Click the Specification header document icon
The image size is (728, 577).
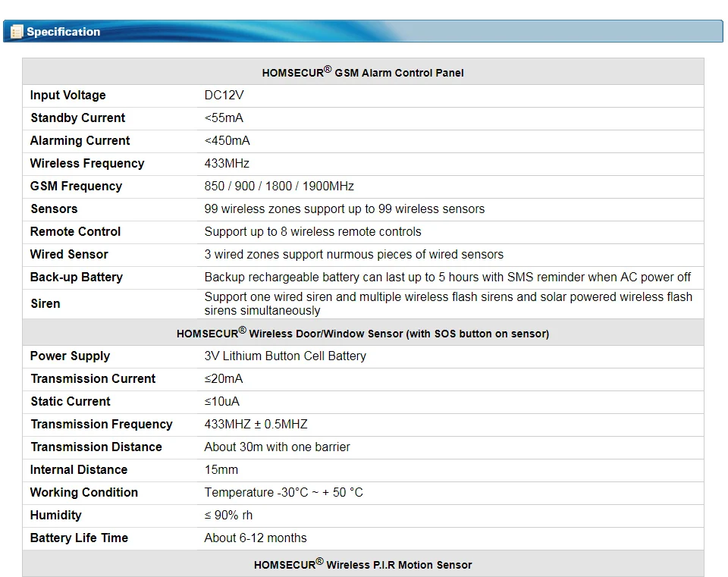tap(17, 32)
